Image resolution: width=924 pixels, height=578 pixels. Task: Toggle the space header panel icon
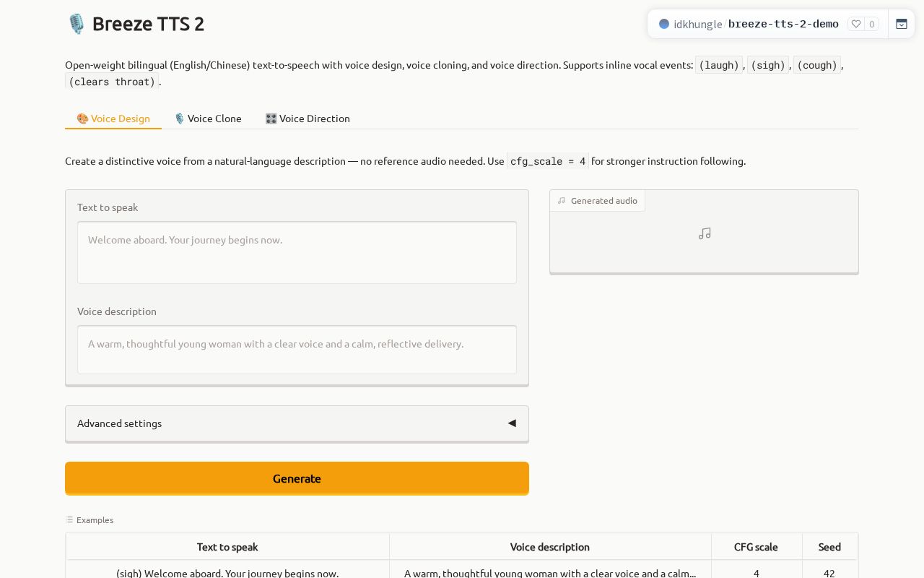click(902, 24)
